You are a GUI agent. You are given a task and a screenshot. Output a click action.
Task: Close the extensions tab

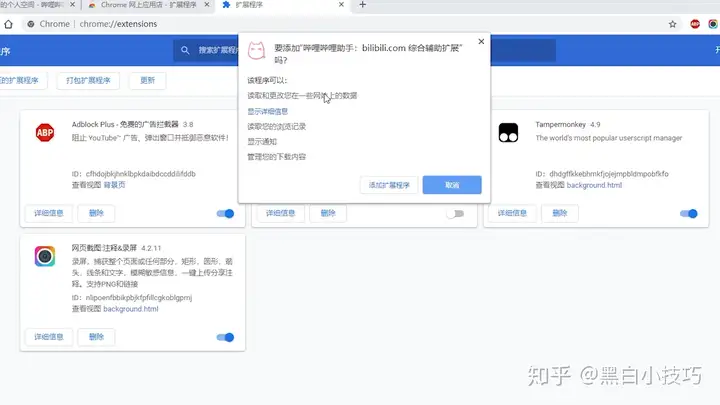[341, 5]
